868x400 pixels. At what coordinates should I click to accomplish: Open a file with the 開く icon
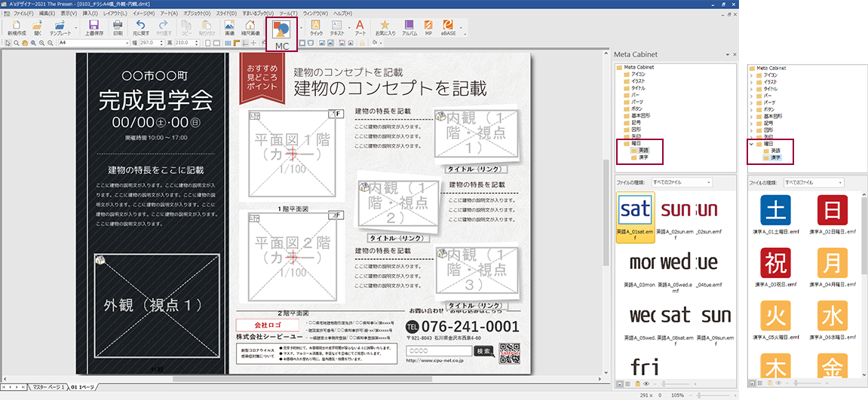point(38,28)
